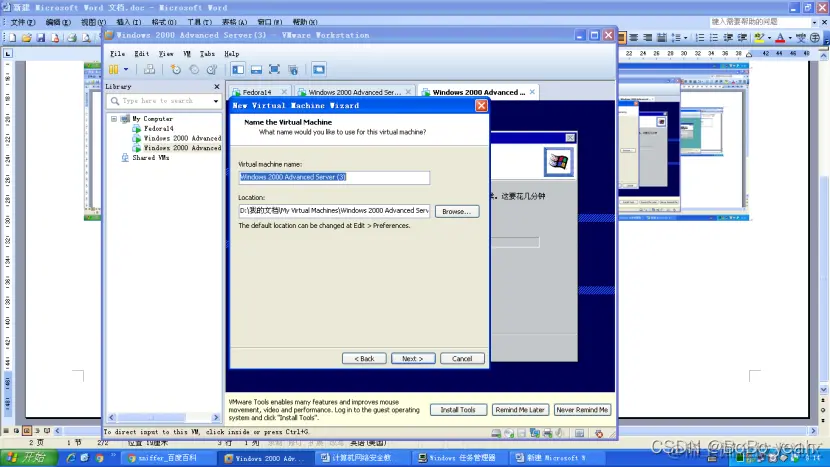The image size is (830, 467).
Task: Open VMware Edit menu
Action: (141, 53)
